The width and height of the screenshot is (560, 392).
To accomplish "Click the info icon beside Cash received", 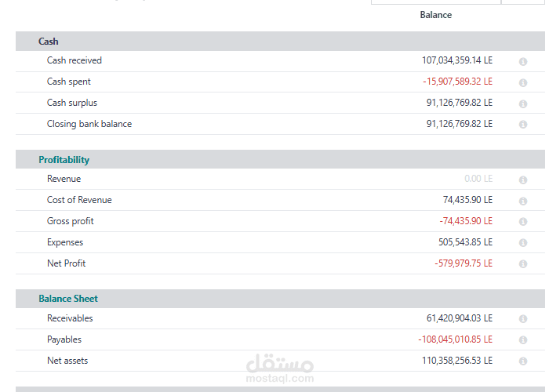I will [522, 61].
